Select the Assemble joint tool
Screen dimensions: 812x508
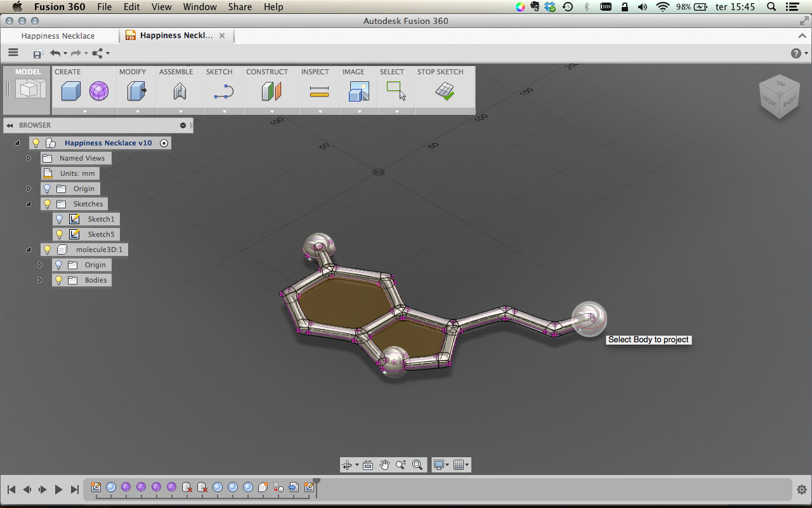(x=180, y=91)
